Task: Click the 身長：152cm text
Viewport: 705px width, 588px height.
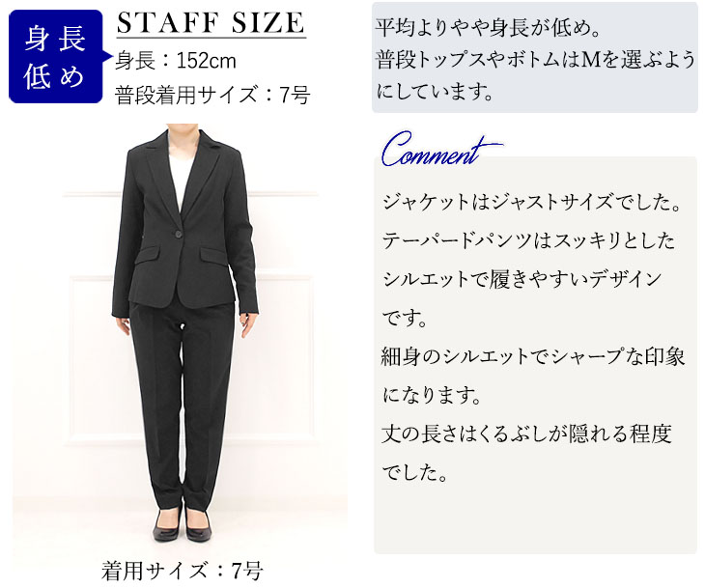Action: pos(176,61)
